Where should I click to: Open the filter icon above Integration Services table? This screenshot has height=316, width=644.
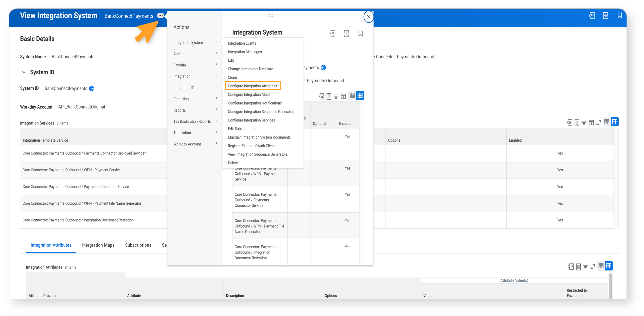click(584, 123)
